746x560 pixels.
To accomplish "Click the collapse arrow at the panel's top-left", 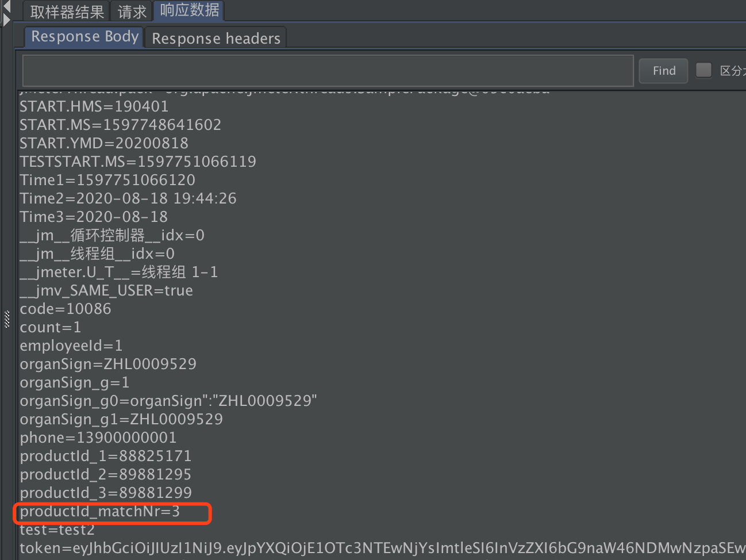I will pos(6,6).
